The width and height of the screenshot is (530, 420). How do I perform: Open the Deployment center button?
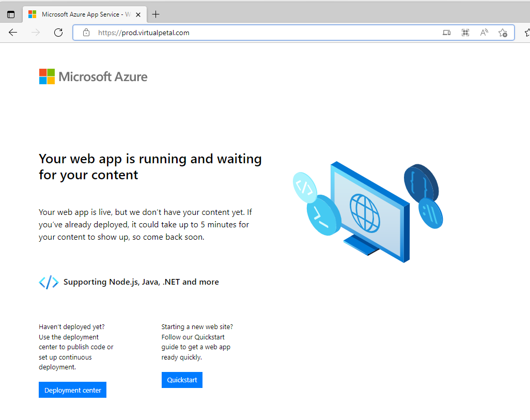pos(73,390)
